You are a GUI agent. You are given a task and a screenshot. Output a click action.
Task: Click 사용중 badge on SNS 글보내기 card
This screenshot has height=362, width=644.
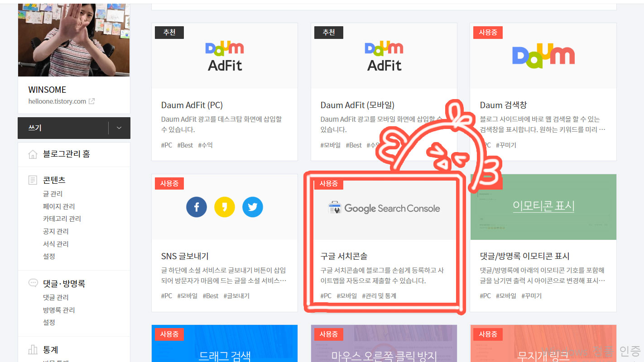[x=169, y=183]
